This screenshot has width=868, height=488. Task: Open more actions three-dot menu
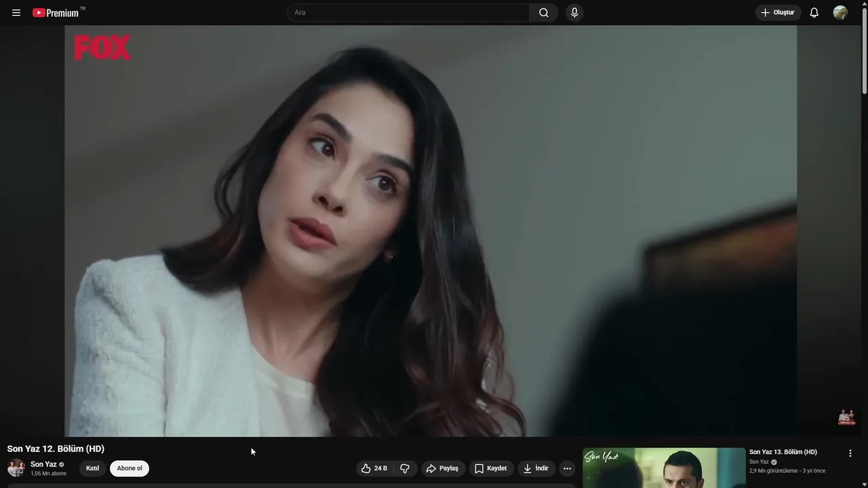click(568, 468)
